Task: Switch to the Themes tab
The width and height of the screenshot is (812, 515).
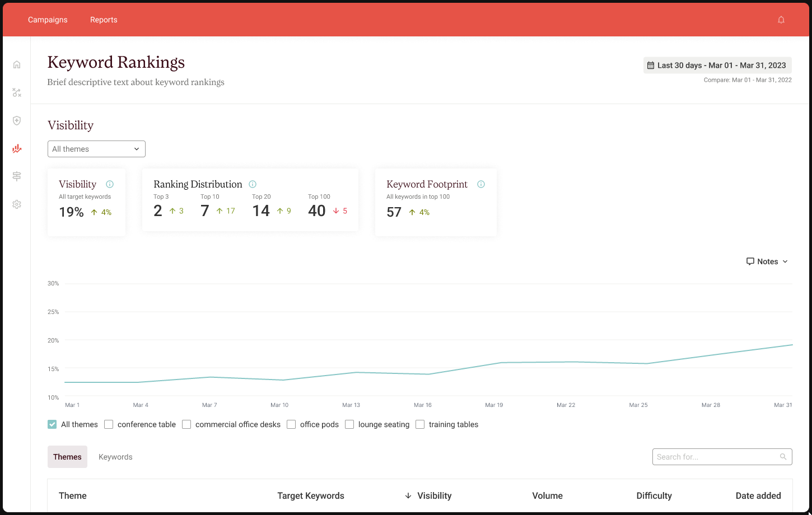Action: (67, 457)
